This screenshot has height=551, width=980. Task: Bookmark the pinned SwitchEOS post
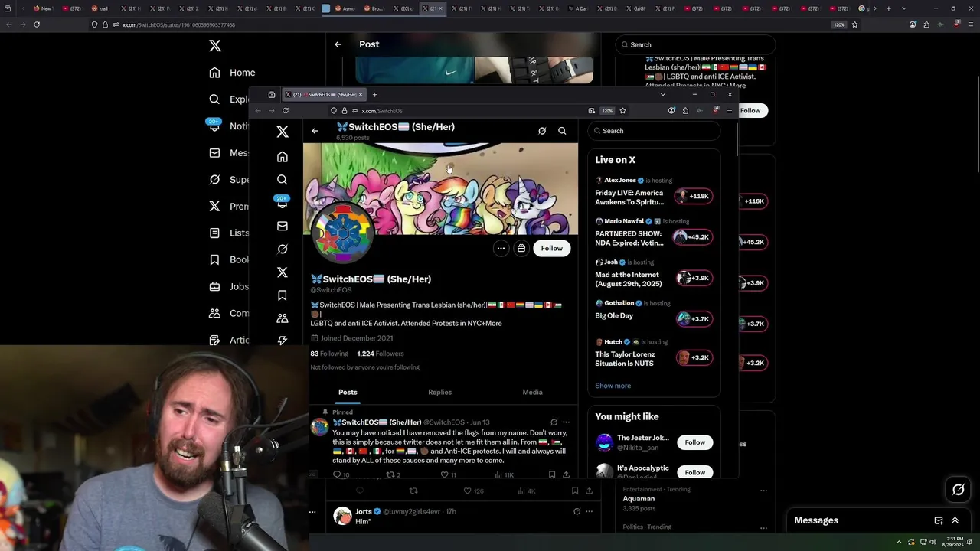pyautogui.click(x=551, y=474)
